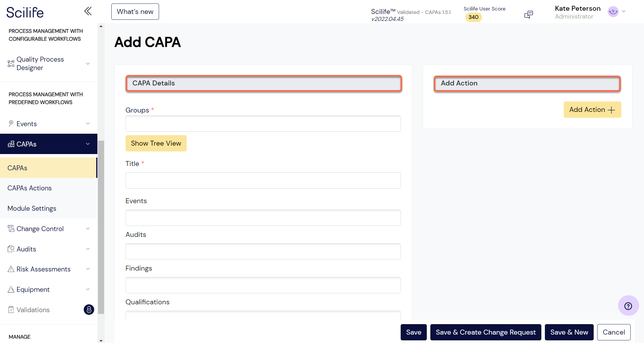
Task: Open the Change Control module icon
Action: click(11, 228)
